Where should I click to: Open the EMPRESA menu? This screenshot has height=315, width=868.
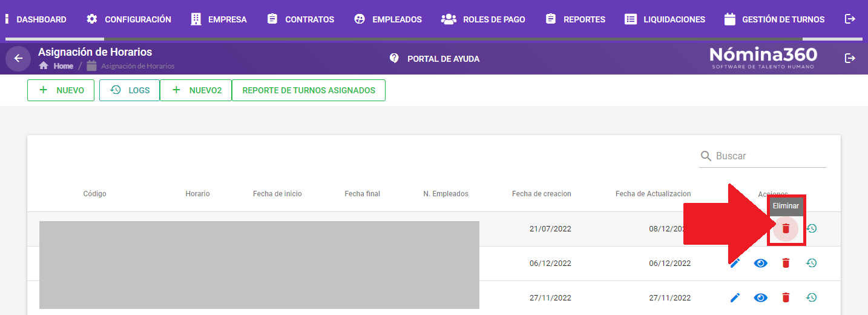219,19
